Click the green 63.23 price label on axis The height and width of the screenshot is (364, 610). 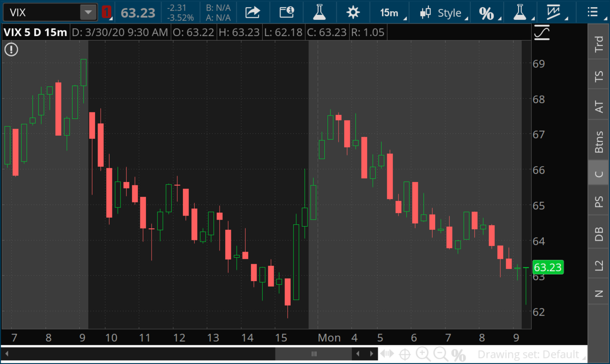coord(548,267)
